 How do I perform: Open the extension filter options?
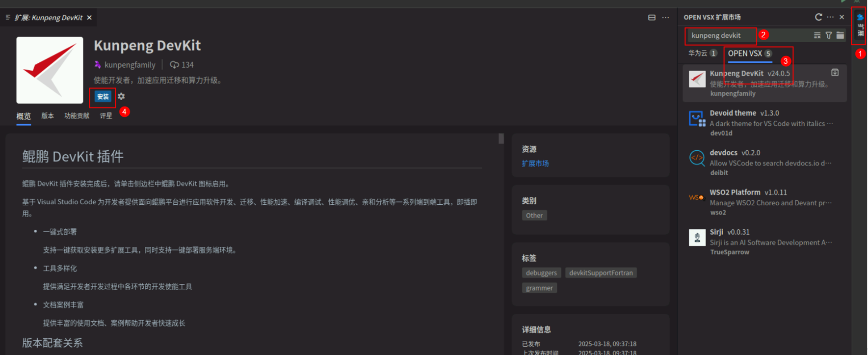click(829, 35)
